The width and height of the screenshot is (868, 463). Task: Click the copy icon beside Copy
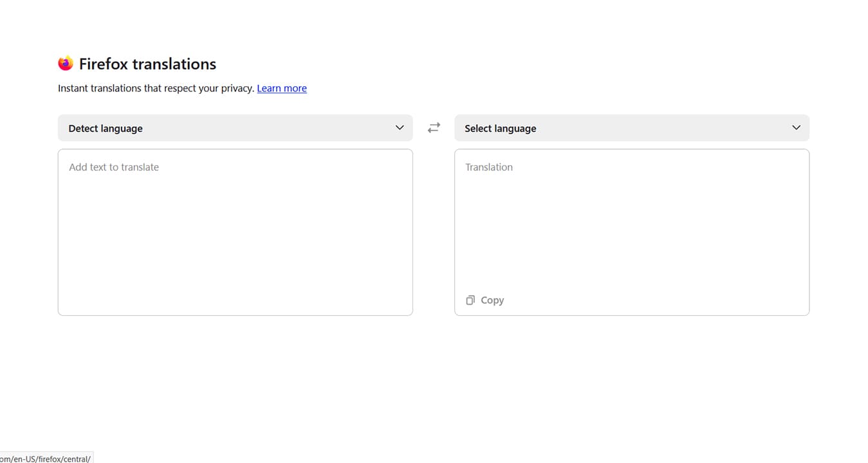[470, 300]
